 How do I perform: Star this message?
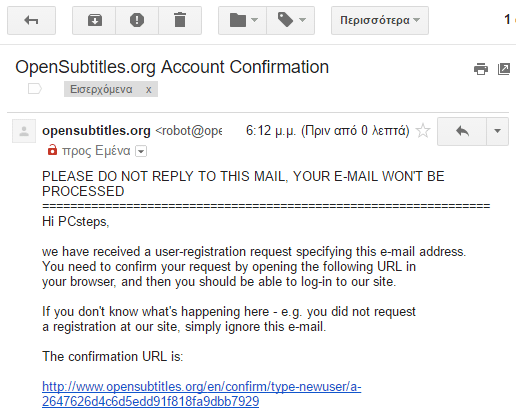pos(423,131)
